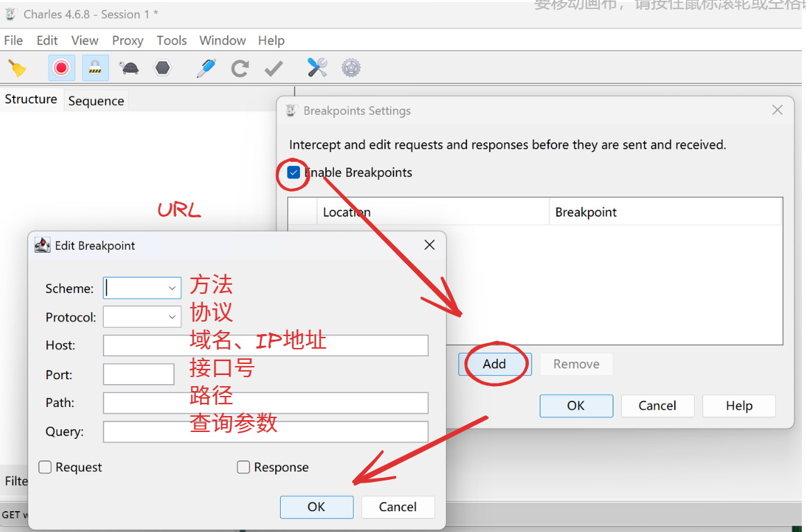Open Settings gear icon in toolbar
The width and height of the screenshot is (806, 532).
pos(351,68)
